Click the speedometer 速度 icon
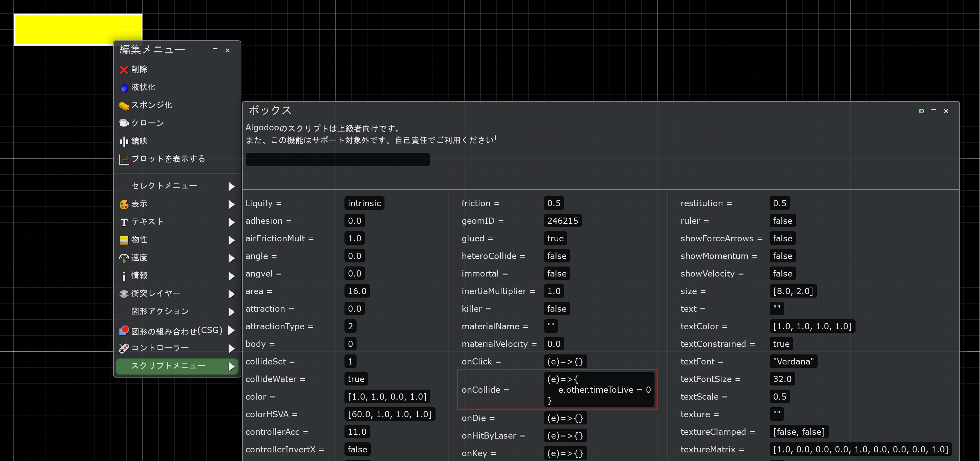This screenshot has width=980, height=461. click(124, 258)
